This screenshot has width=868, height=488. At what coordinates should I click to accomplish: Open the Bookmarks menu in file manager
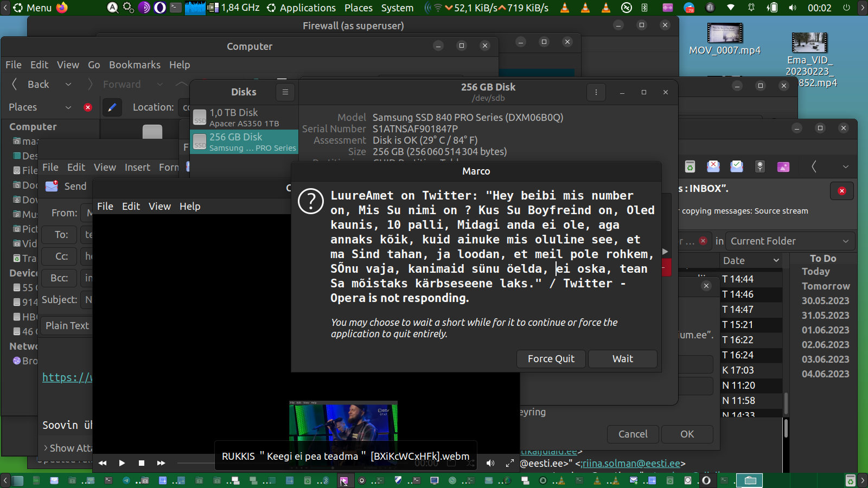[135, 65]
